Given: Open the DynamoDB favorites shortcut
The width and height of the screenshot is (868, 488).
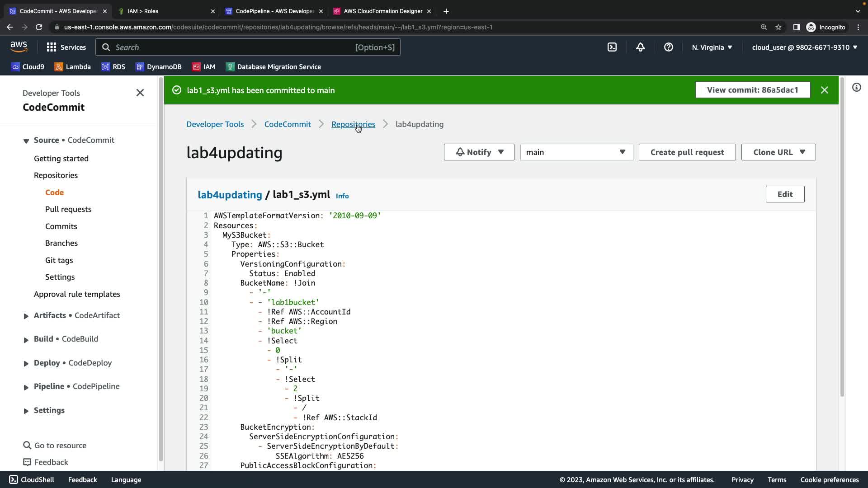Looking at the screenshot, I should [158, 67].
